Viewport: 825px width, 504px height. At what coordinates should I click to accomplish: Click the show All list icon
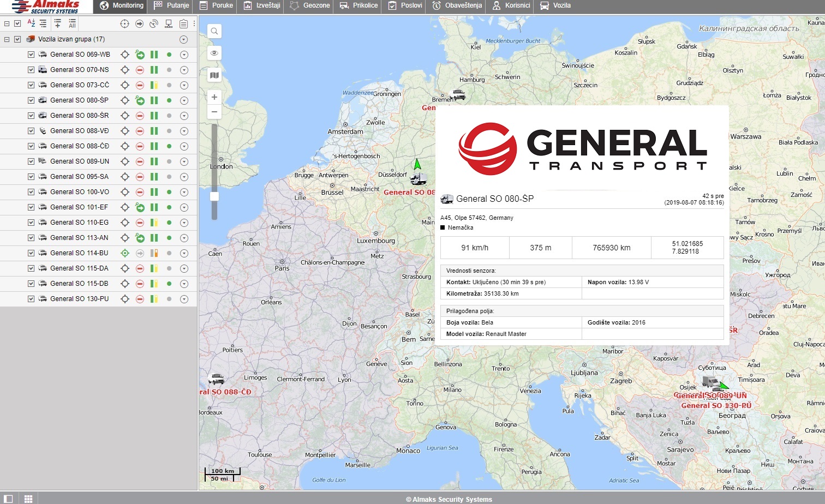(x=72, y=23)
